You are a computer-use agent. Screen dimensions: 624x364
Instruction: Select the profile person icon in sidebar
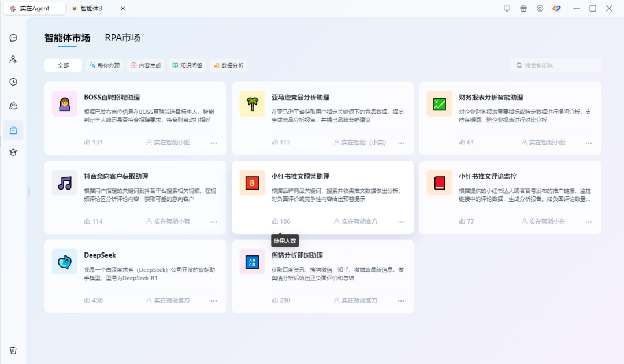[x=13, y=59]
